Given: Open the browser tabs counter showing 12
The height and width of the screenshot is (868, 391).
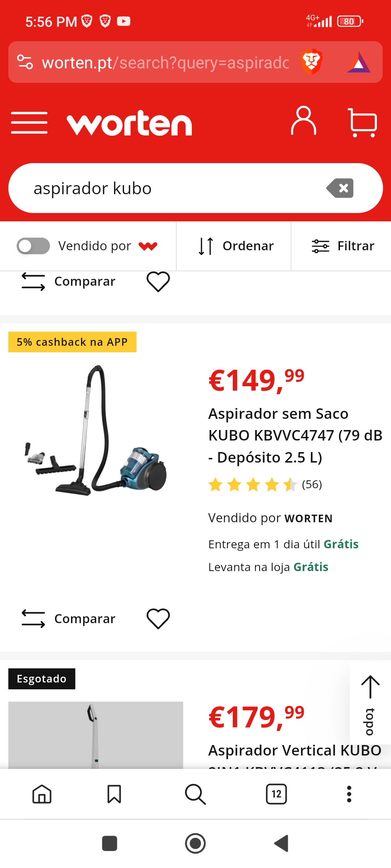Looking at the screenshot, I should tap(276, 794).
